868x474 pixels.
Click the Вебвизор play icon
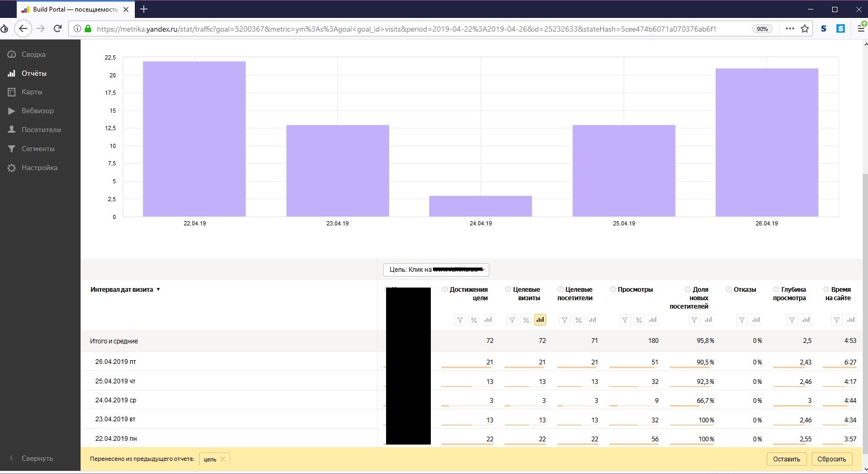[12, 111]
